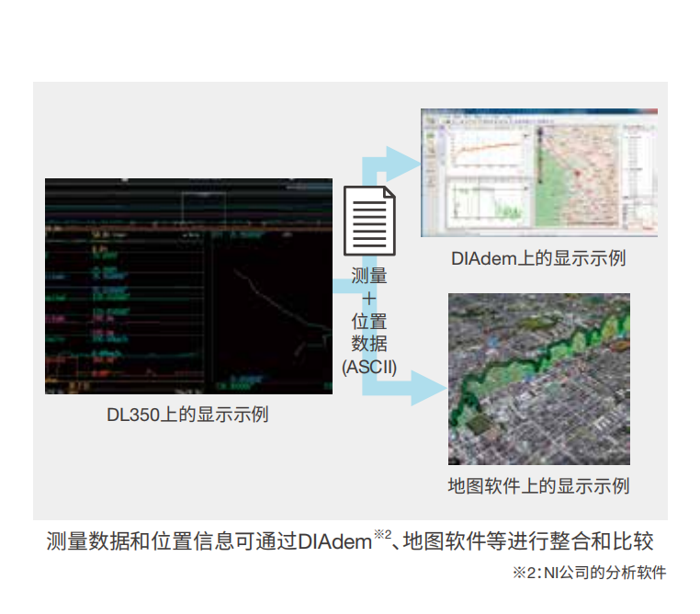Open the satellite map software image
700x614 pixels.
point(538,379)
